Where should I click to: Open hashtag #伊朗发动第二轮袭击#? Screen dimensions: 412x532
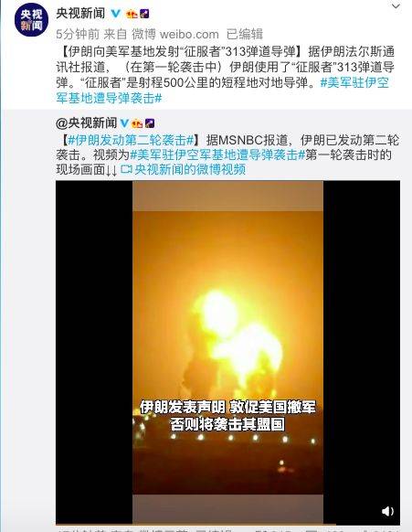[x=131, y=140]
